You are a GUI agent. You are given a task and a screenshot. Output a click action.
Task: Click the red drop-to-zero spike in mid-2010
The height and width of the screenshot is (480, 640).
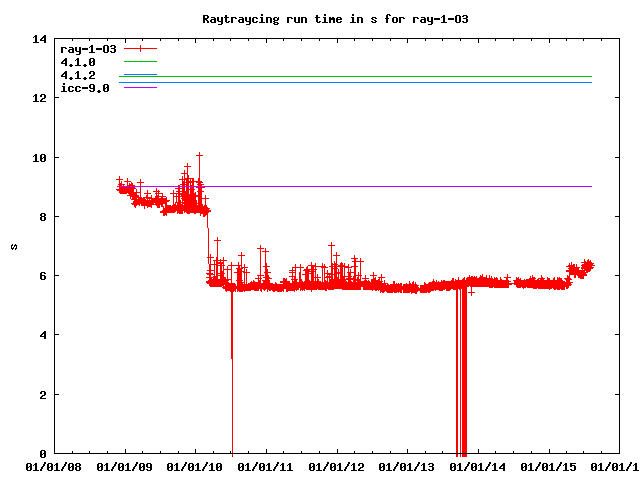tap(232, 400)
